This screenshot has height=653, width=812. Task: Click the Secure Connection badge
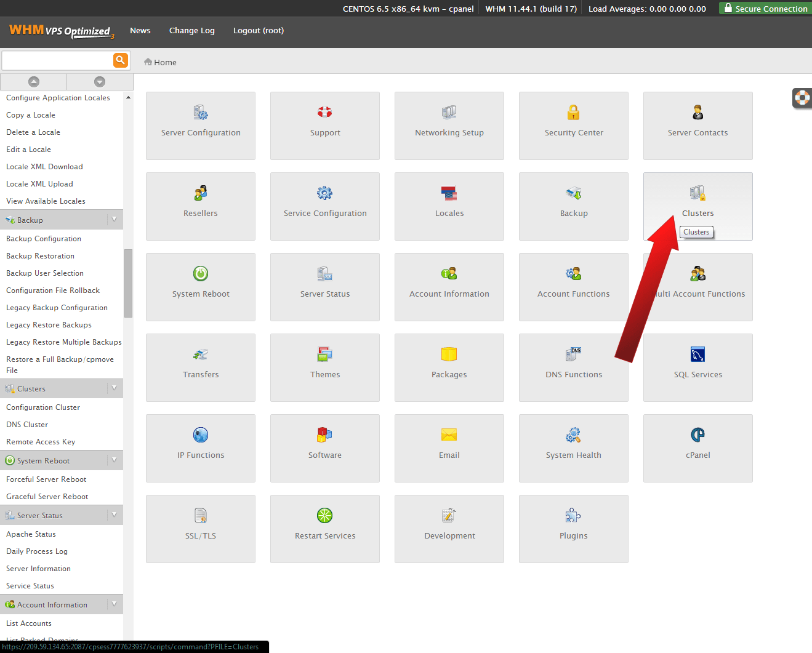[x=765, y=8]
